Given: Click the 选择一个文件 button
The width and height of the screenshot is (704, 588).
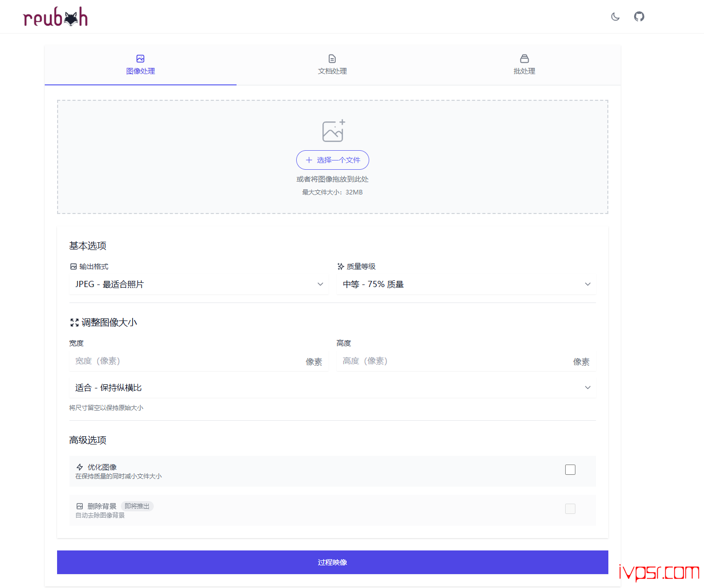Looking at the screenshot, I should point(332,160).
